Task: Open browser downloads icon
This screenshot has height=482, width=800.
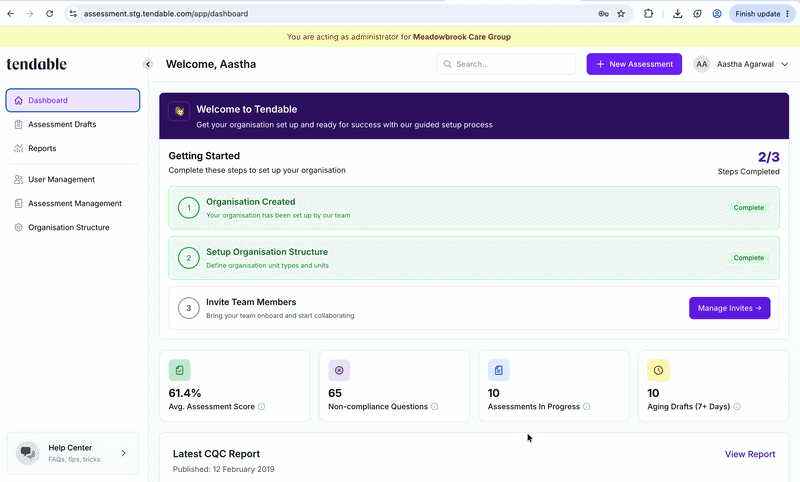Action: coord(678,14)
